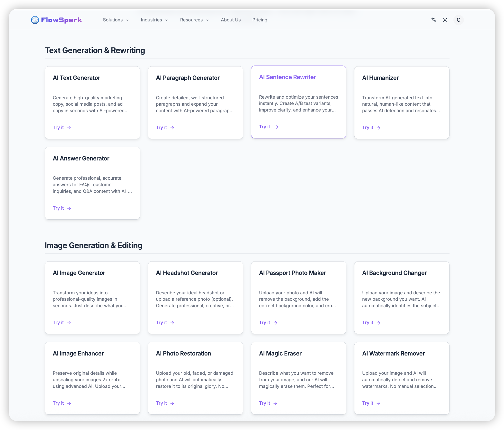Try the AI Sentence Rewriter tool

coord(265,127)
